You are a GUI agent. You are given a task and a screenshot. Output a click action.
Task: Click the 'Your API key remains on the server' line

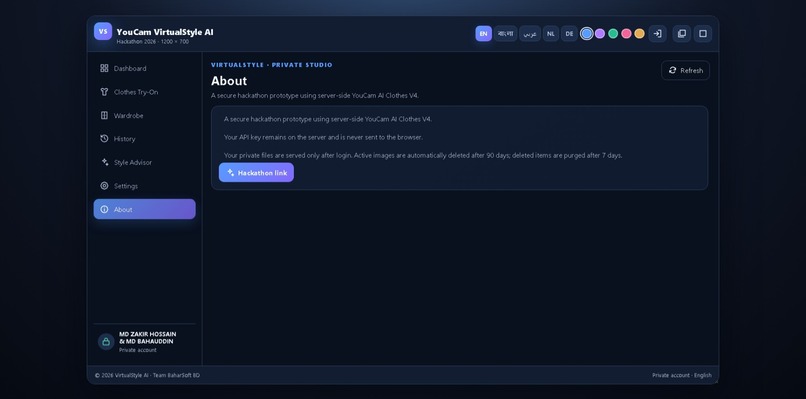[323, 137]
